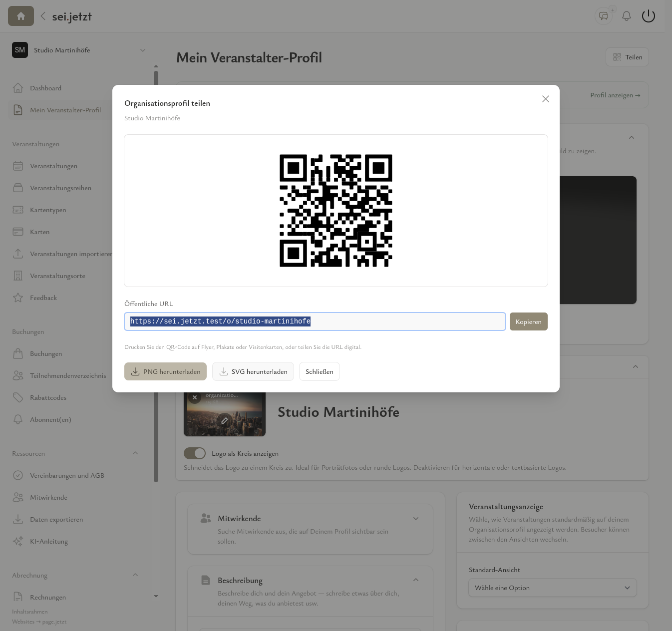The width and height of the screenshot is (672, 631).
Task: Open the Standard-Ansicht dropdown
Action: click(x=552, y=588)
